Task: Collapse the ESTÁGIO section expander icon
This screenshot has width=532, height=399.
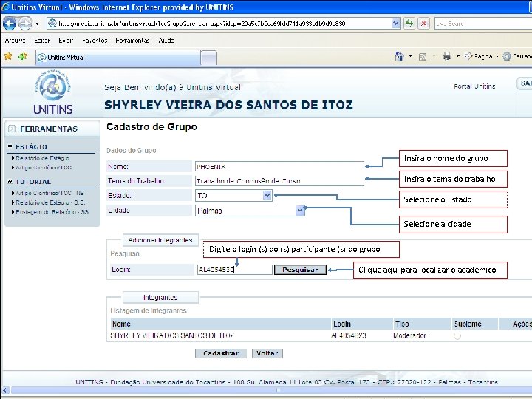Action: point(10,146)
